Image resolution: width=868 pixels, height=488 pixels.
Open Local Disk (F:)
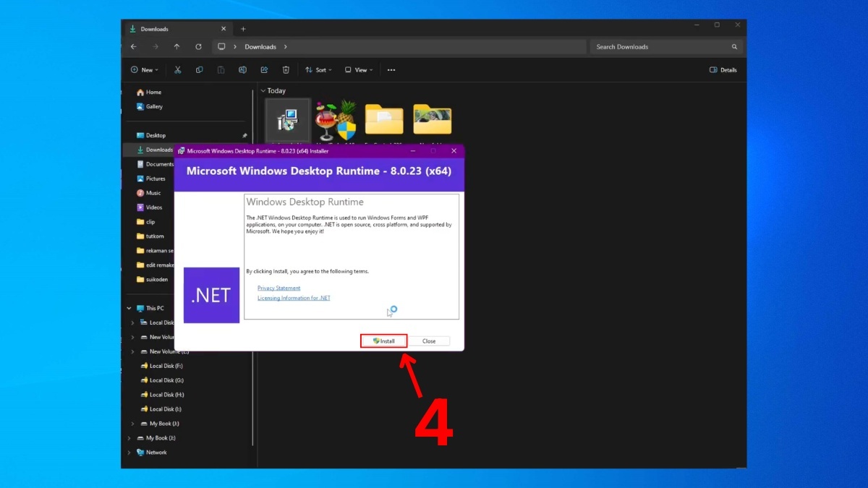(x=161, y=366)
